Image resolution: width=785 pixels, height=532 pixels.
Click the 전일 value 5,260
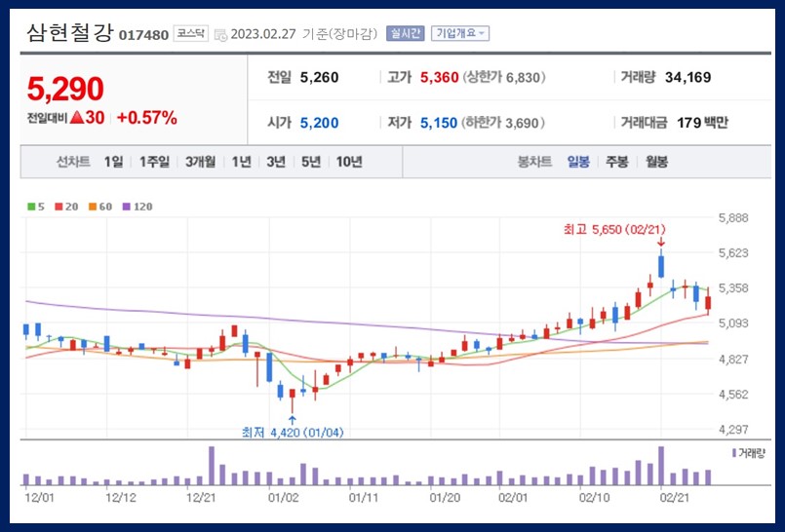point(320,78)
